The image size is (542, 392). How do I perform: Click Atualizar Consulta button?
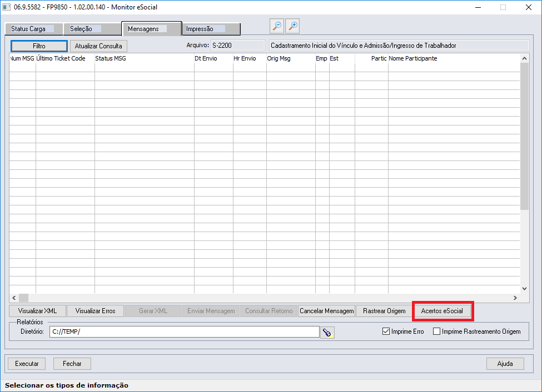(98, 46)
